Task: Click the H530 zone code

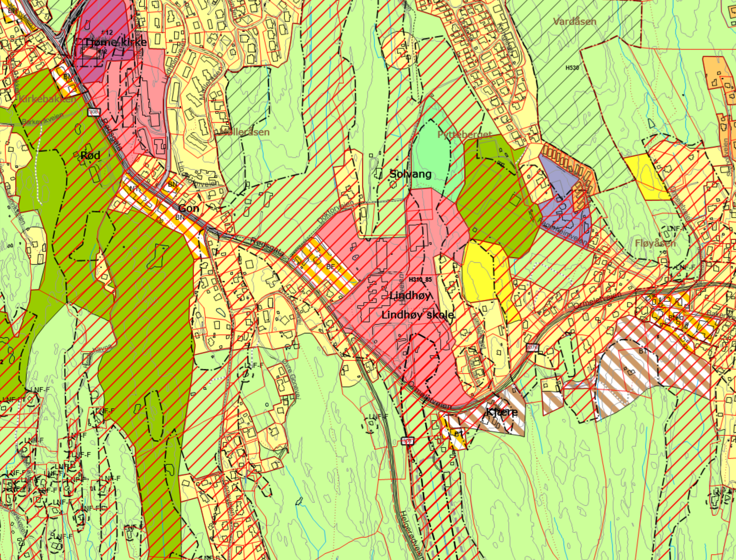Action: click(572, 67)
